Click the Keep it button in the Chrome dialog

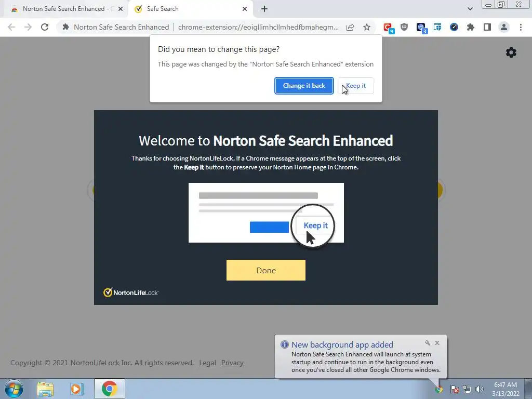tap(355, 86)
